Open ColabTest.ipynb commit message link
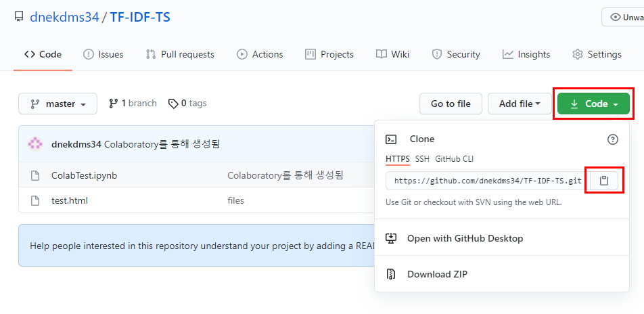This screenshot has height=314, width=644. click(x=285, y=175)
